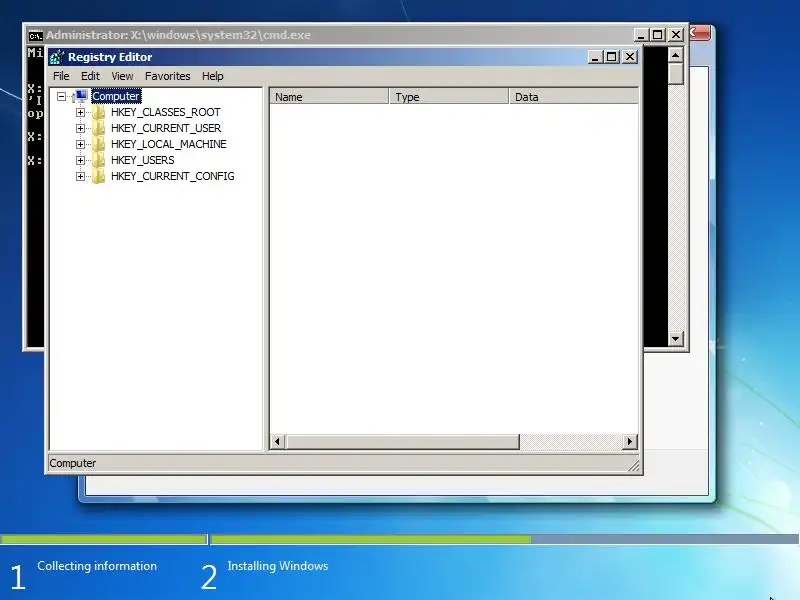800x600 pixels.
Task: Click the cmd.exe title bar icon
Action: [x=35, y=36]
